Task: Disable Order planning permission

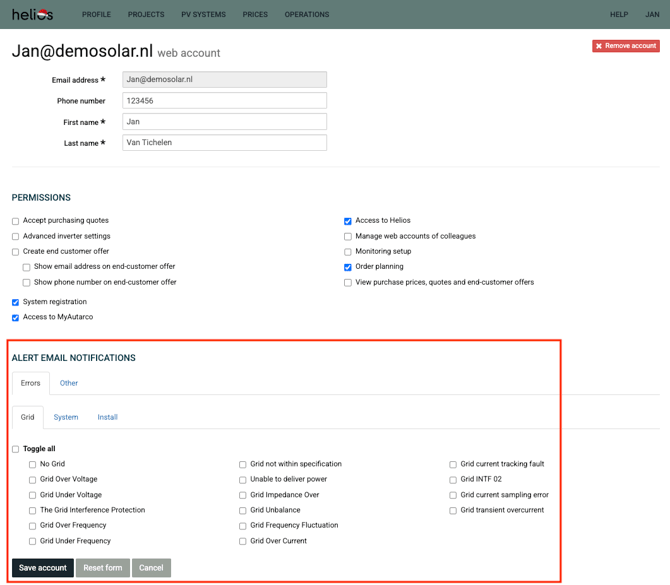Action: (x=348, y=267)
